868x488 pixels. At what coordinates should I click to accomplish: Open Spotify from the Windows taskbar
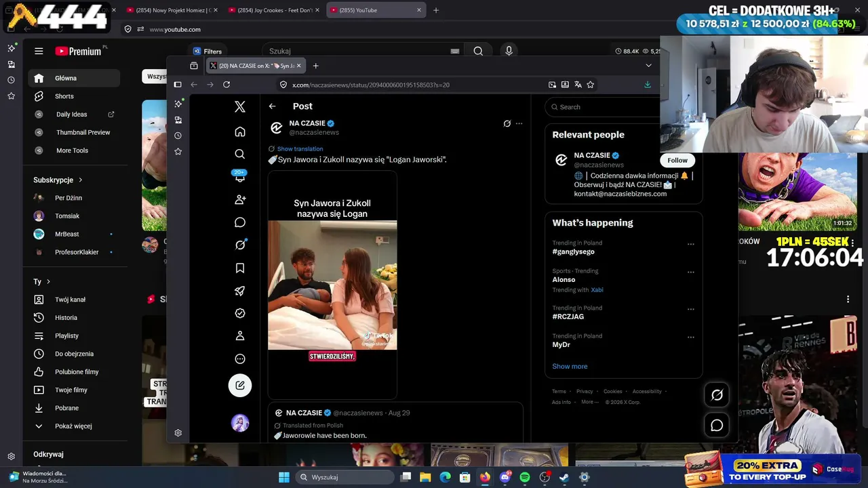click(x=525, y=477)
